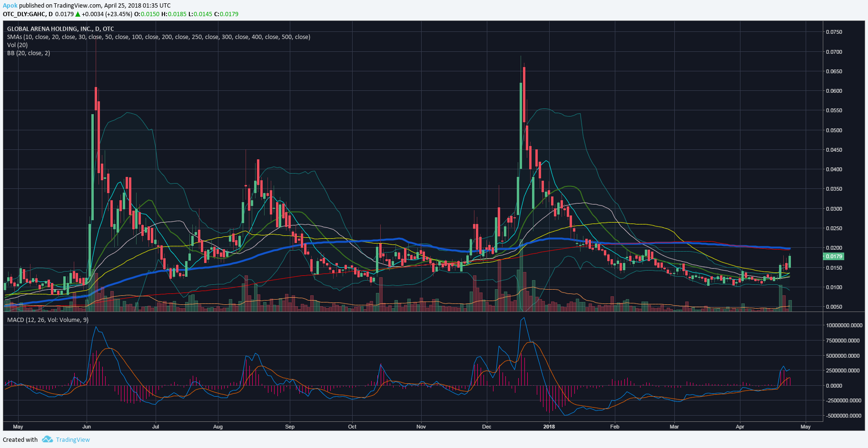
Task: Click the O:0.0150 open value
Action: pos(147,14)
